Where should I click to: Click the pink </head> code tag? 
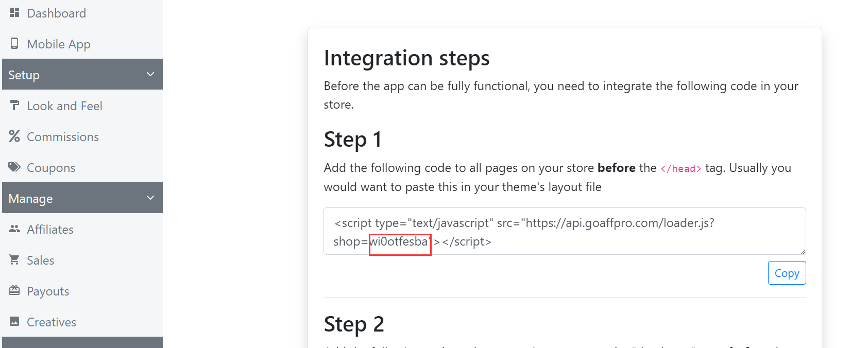click(680, 169)
